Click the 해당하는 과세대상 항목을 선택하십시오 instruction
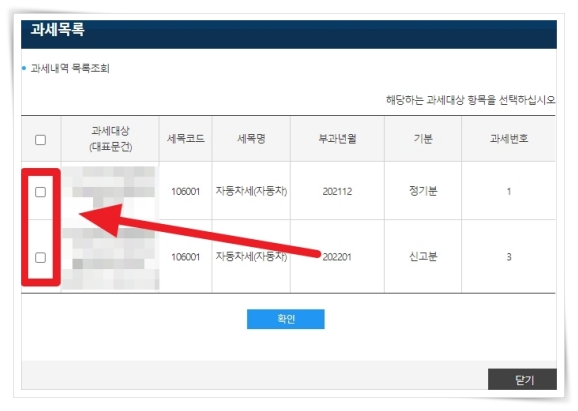578x411 pixels. (x=471, y=100)
